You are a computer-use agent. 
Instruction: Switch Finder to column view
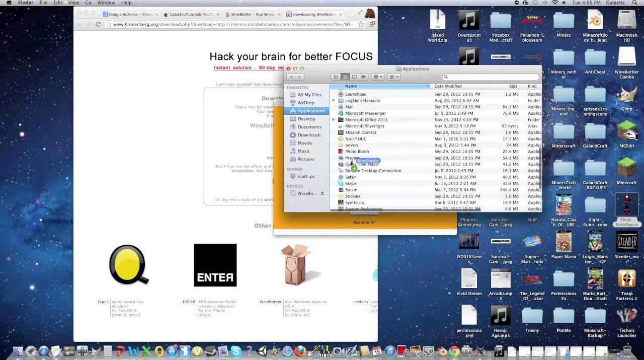[354, 77]
